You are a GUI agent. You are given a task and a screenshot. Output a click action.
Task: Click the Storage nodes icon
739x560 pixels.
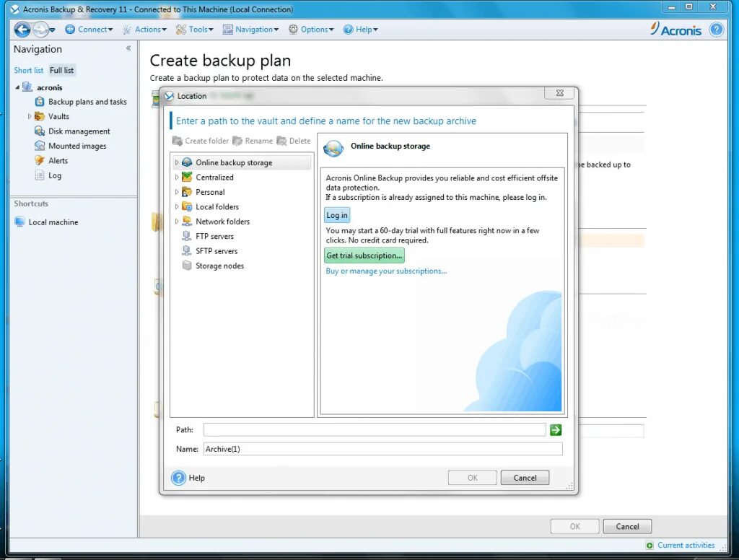point(187,266)
